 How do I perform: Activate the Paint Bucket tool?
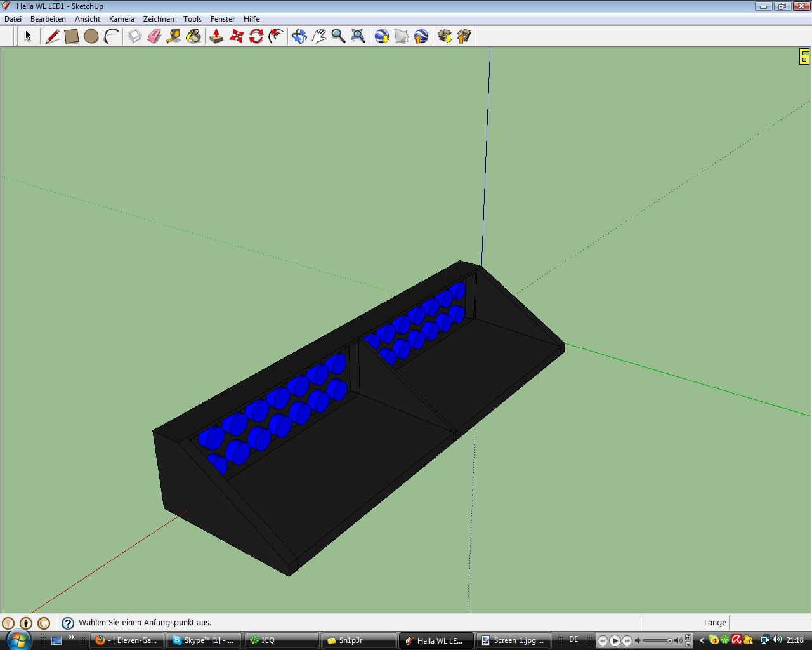coord(193,36)
